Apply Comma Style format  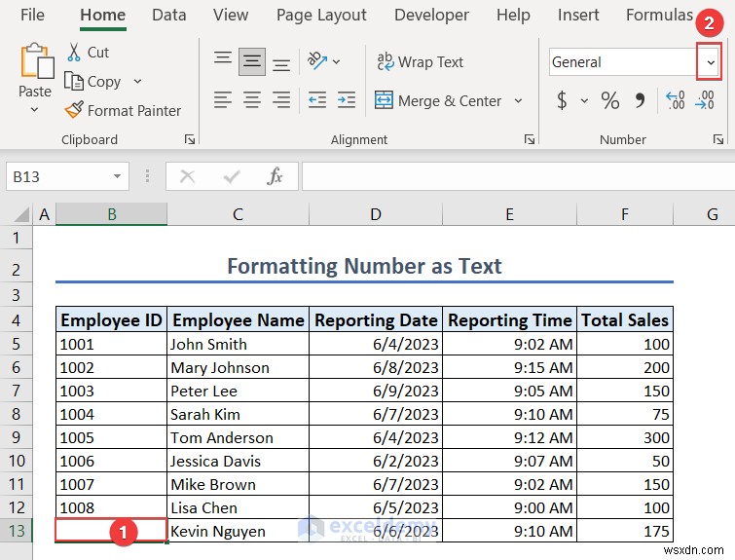[640, 100]
